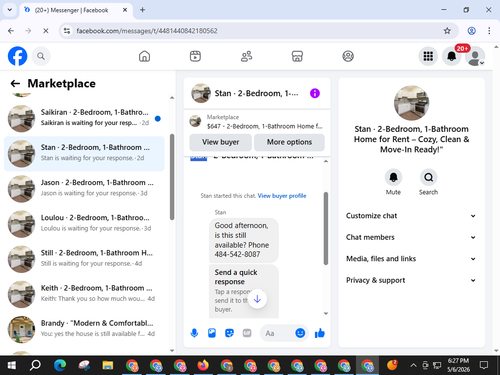Open the emoji picker smiley

[300, 333]
